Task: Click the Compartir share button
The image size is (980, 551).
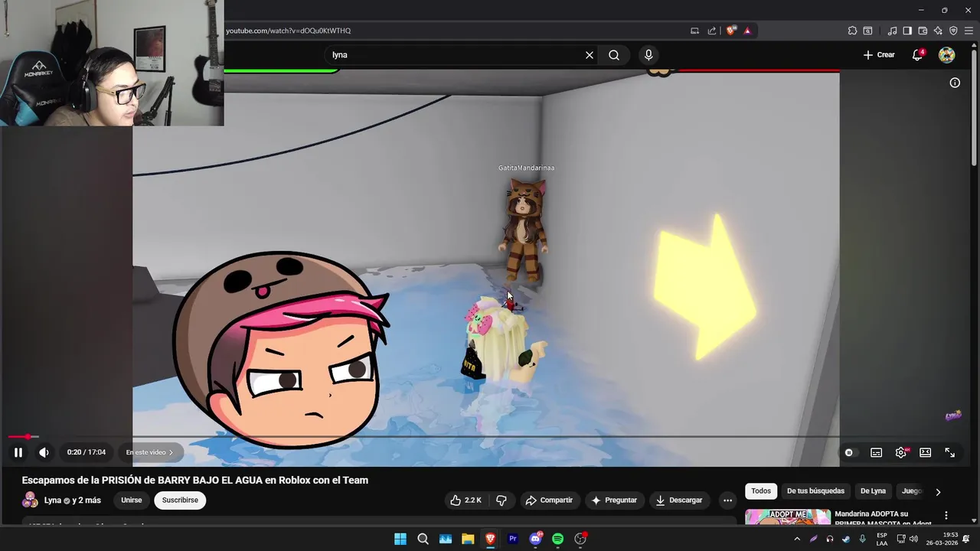Action: pyautogui.click(x=549, y=500)
